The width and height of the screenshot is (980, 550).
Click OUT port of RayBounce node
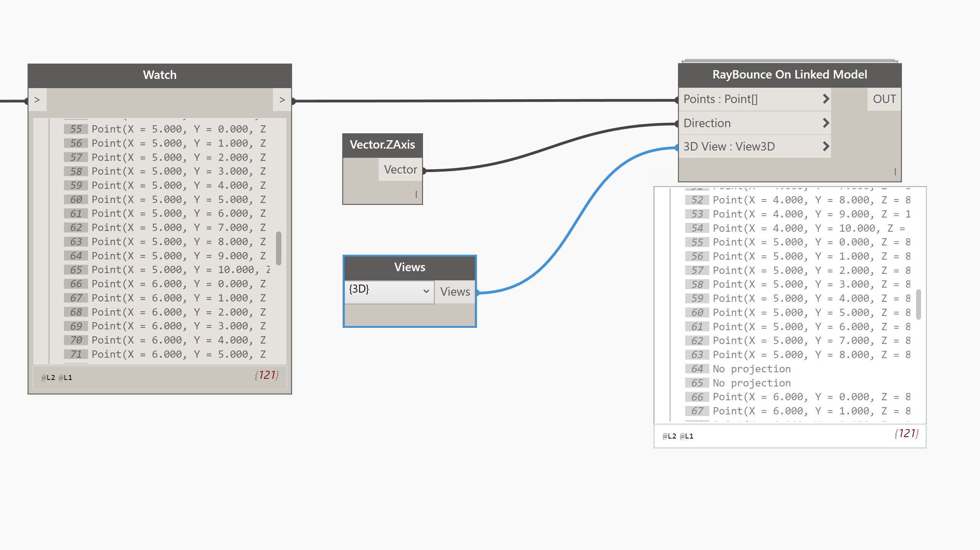coord(884,99)
